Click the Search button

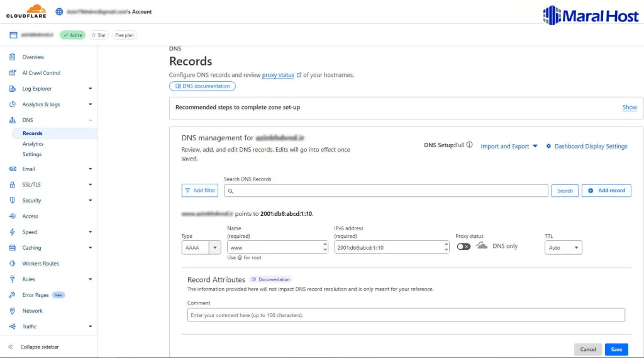click(x=565, y=191)
